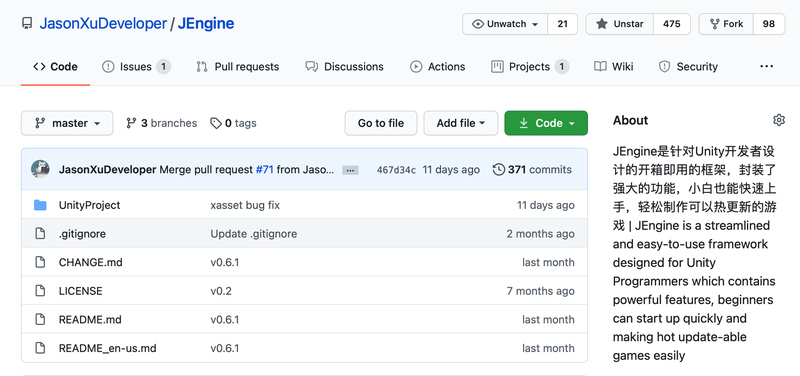Image resolution: width=800 pixels, height=376 pixels.
Task: Click the fork icon on Fork button
Action: 714,24
